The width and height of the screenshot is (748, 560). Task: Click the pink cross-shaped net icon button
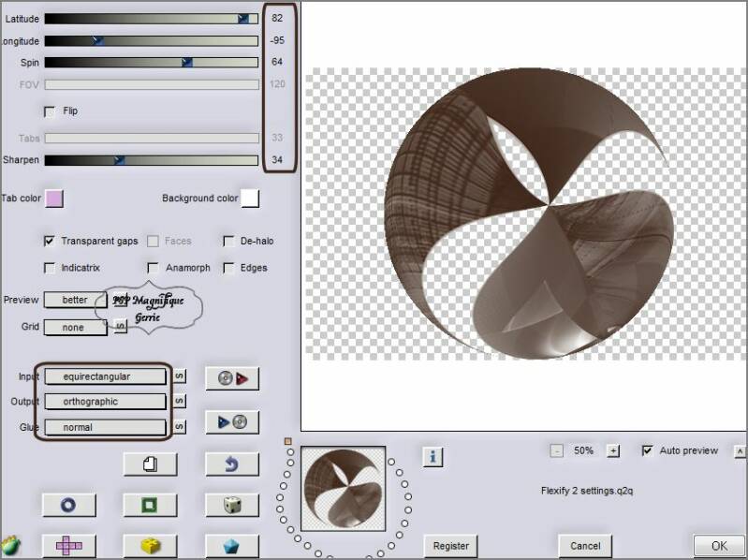click(68, 544)
